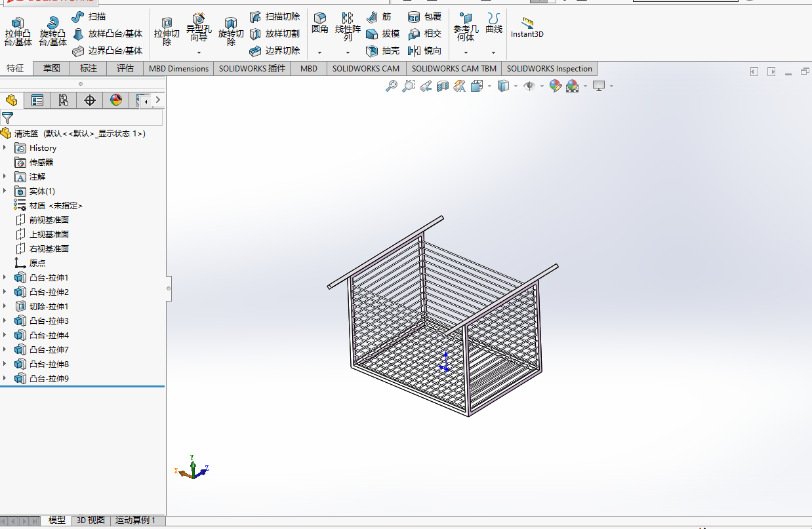The image size is (812, 529).
Task: Click the View Settings monitor icon
Action: tap(598, 86)
